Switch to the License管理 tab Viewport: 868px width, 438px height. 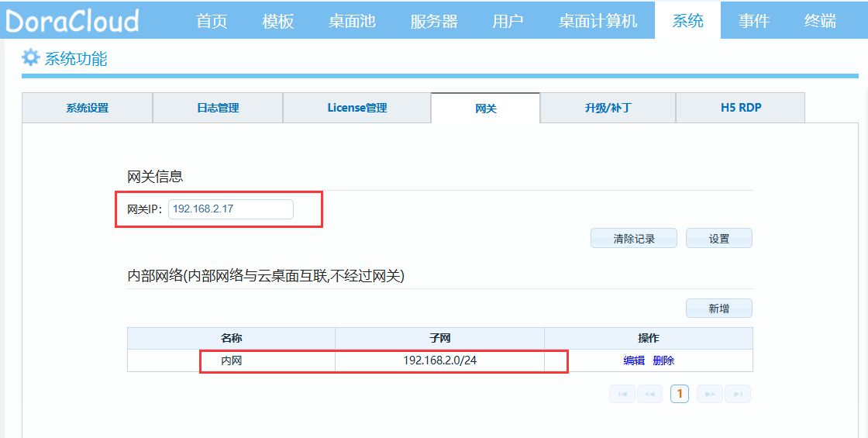(x=356, y=108)
